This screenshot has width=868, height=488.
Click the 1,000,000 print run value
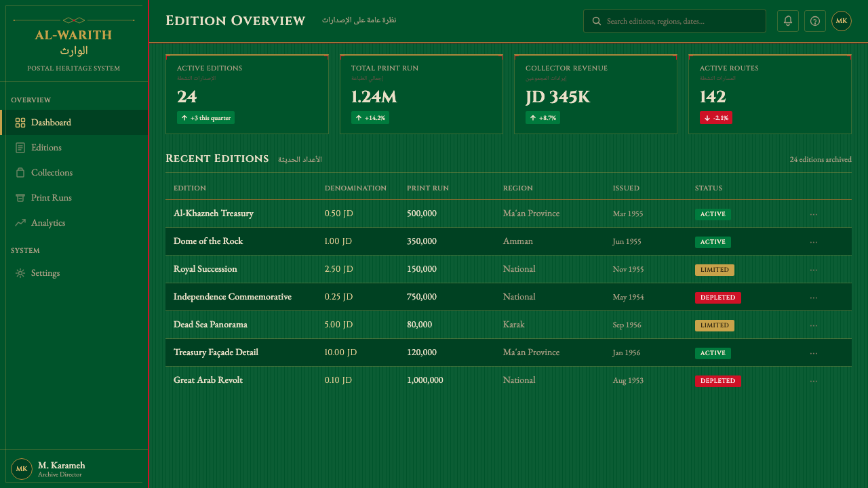pos(425,380)
